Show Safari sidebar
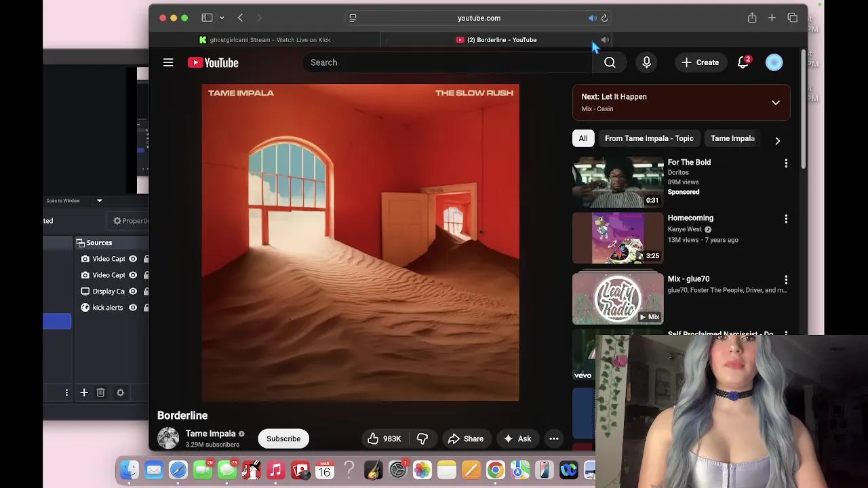Image resolution: width=868 pixels, height=488 pixels. pos(207,18)
